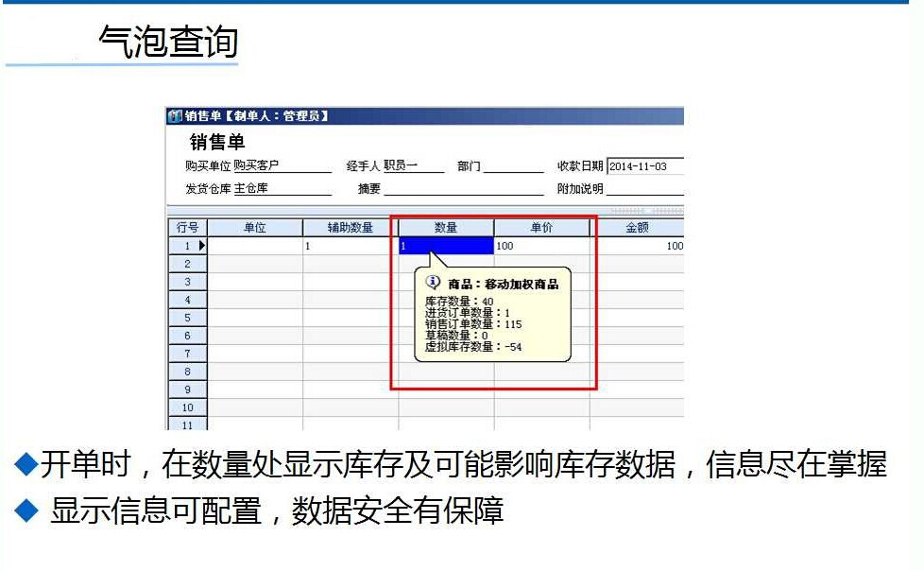Click the info icon in the balloon tooltip
This screenshot has height=571, width=924.
click(434, 282)
